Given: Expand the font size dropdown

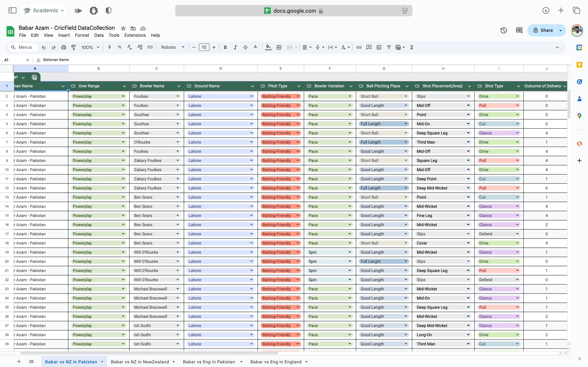Looking at the screenshot, I should click(204, 47).
